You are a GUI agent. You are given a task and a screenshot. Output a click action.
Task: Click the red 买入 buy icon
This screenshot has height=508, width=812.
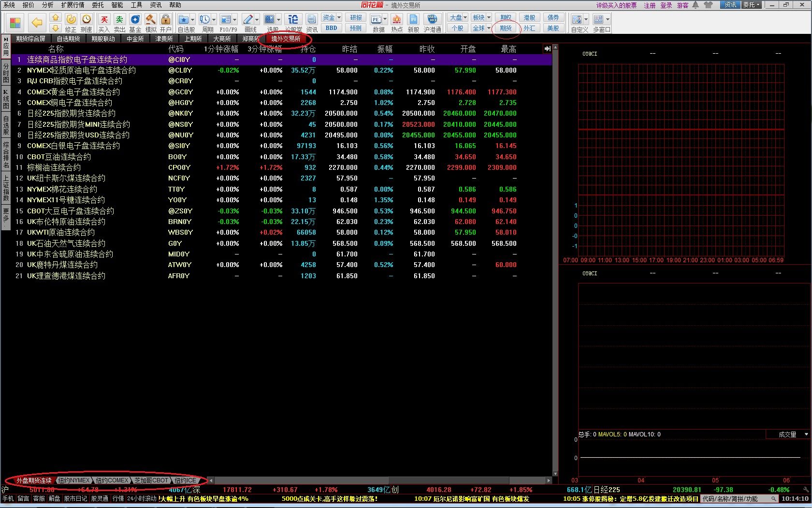click(x=104, y=19)
